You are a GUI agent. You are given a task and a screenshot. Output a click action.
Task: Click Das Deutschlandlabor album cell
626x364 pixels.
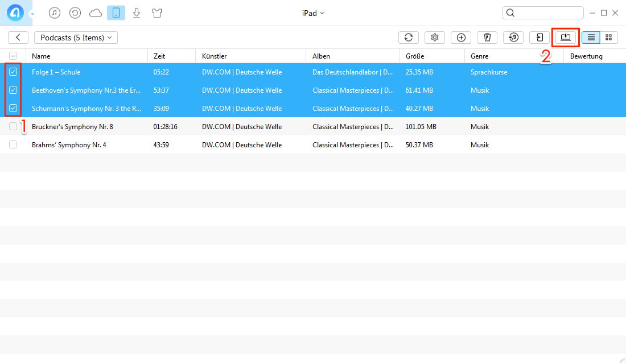pyautogui.click(x=353, y=72)
